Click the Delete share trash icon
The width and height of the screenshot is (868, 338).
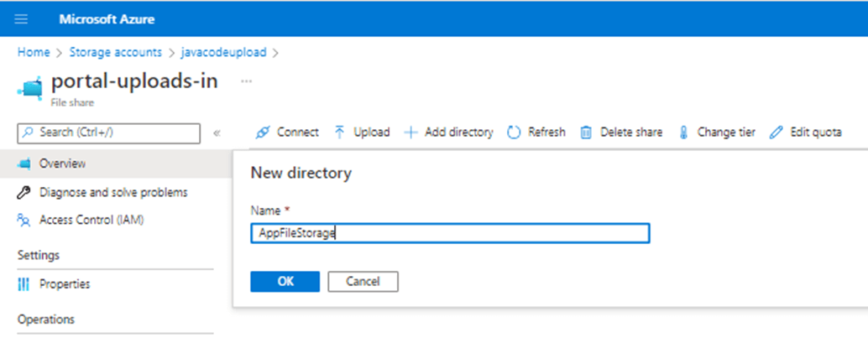(587, 133)
